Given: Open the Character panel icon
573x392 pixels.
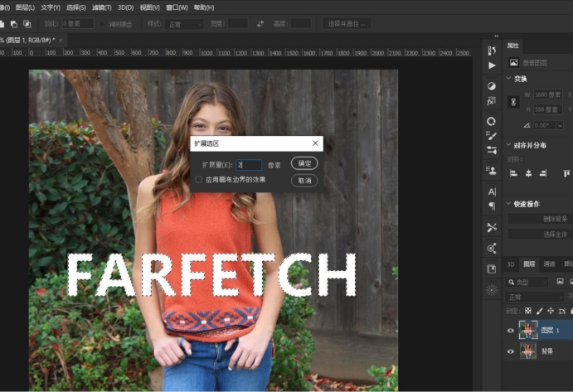Looking at the screenshot, I should click(x=492, y=191).
